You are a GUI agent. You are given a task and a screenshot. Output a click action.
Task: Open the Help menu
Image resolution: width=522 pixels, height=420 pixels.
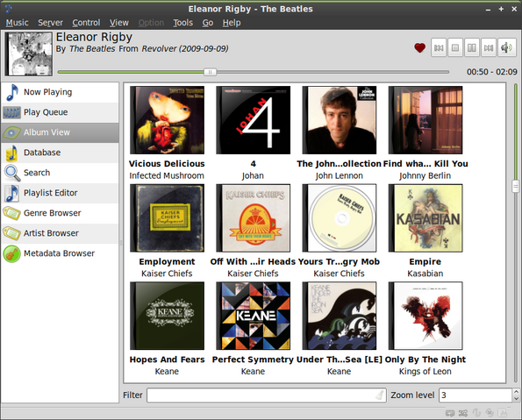click(232, 23)
